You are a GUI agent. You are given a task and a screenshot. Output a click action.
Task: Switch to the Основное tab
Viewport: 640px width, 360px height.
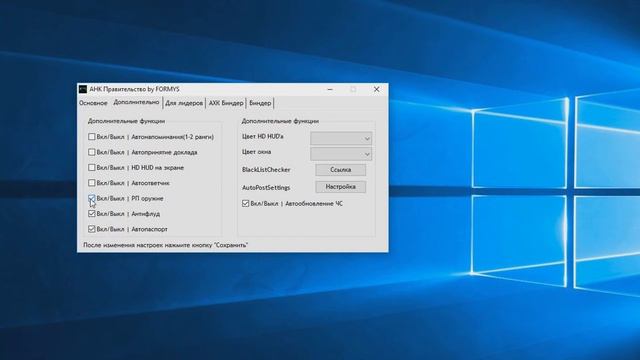tap(93, 103)
